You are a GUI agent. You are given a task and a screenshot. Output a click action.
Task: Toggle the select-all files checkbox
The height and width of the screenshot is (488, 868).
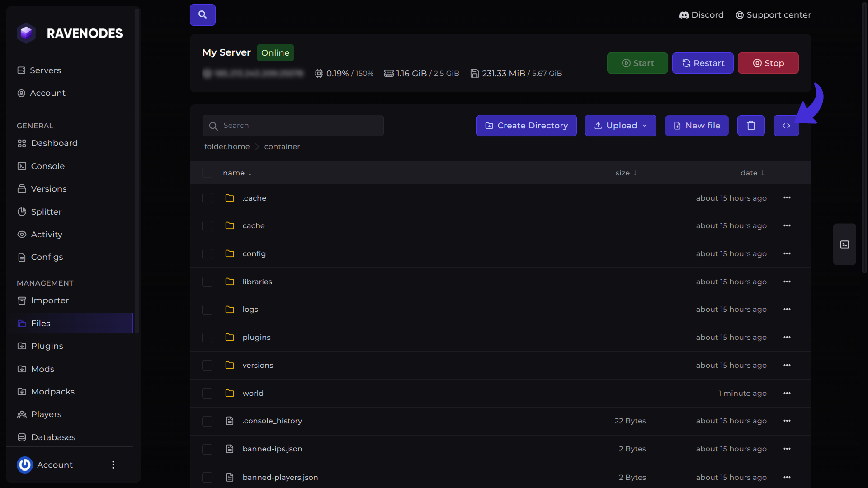pyautogui.click(x=207, y=173)
